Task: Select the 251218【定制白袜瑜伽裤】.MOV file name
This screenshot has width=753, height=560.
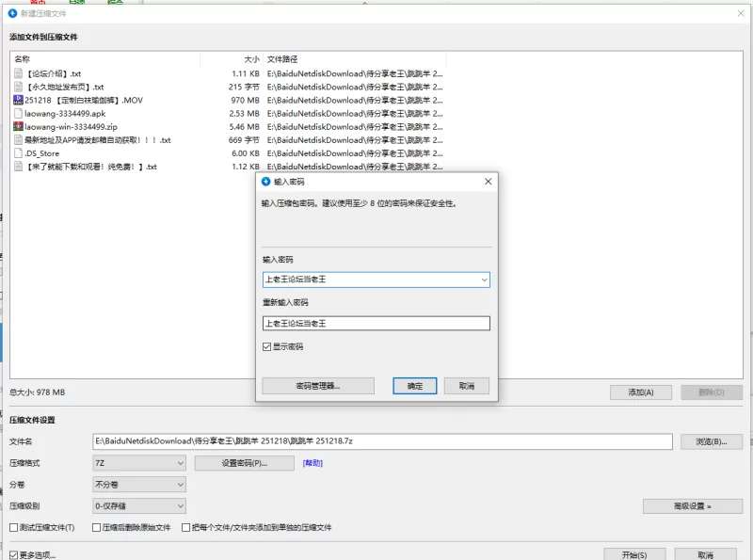Action: (84, 100)
